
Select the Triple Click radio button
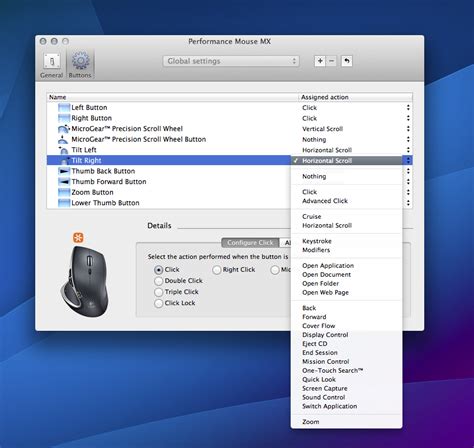point(159,292)
